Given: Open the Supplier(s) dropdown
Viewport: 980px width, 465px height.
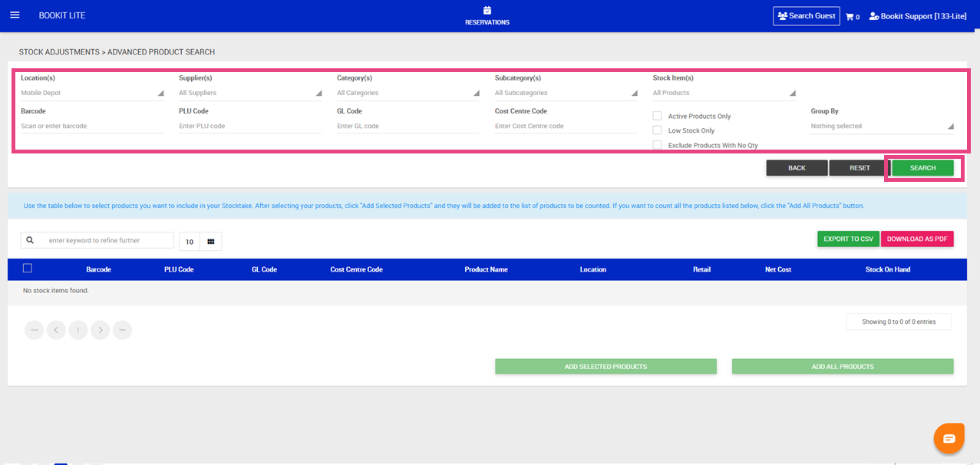Looking at the screenshot, I should click(250, 93).
